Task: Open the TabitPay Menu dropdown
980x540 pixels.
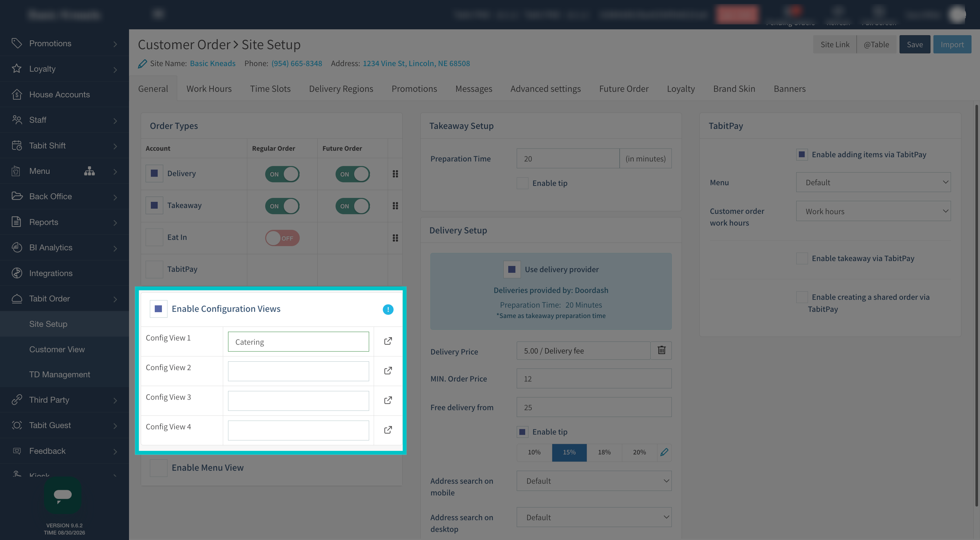Action: [x=873, y=182]
